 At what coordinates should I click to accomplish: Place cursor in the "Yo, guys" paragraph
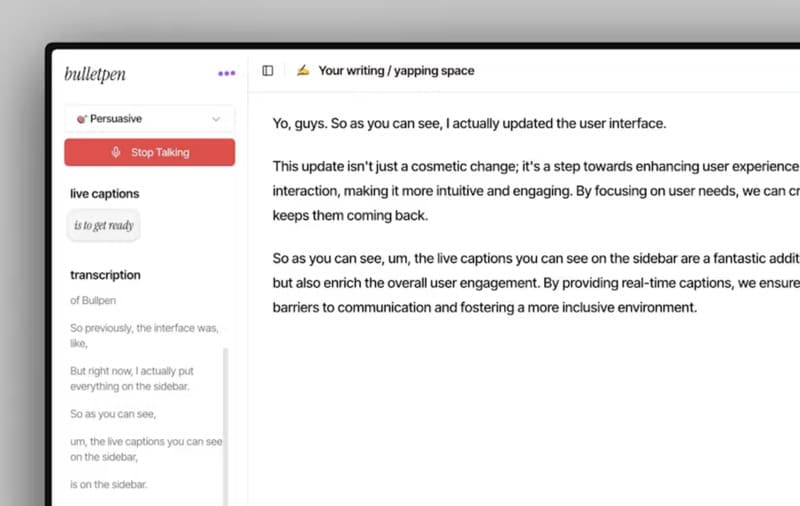click(469, 124)
